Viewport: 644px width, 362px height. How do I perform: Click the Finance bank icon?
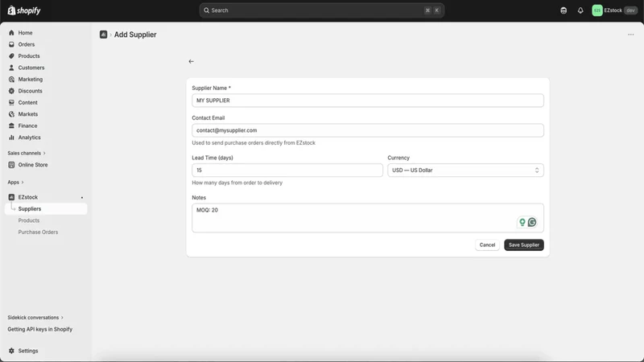coord(11,125)
